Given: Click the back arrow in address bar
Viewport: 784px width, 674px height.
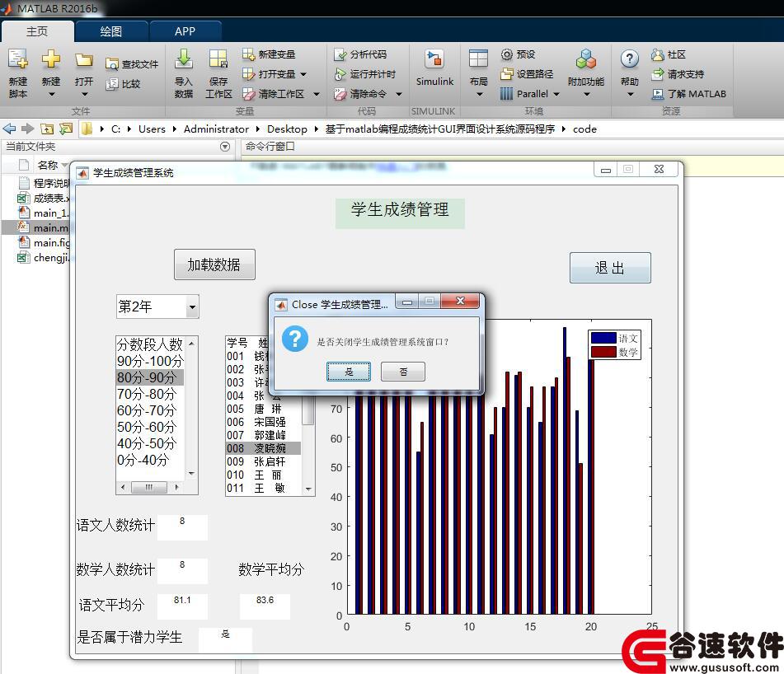Looking at the screenshot, I should pos(10,129).
